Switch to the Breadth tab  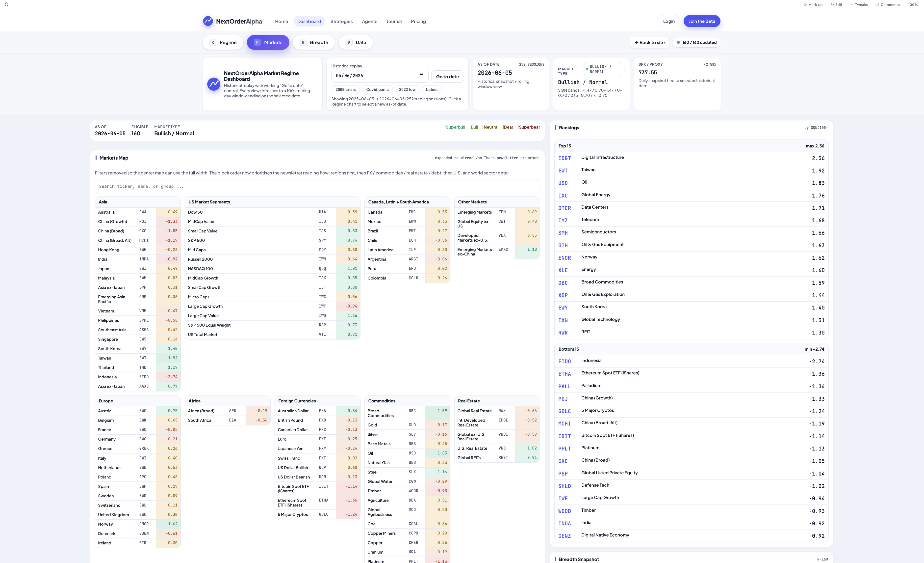coord(314,42)
